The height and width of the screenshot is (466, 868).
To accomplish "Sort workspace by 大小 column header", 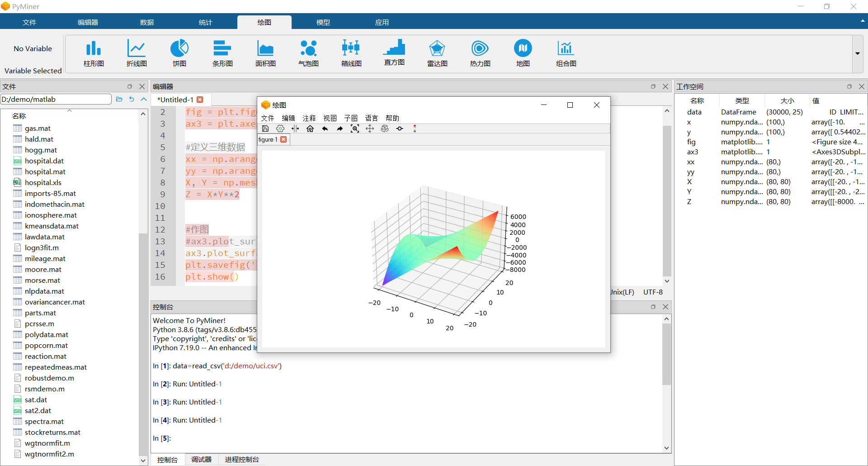I will point(787,100).
